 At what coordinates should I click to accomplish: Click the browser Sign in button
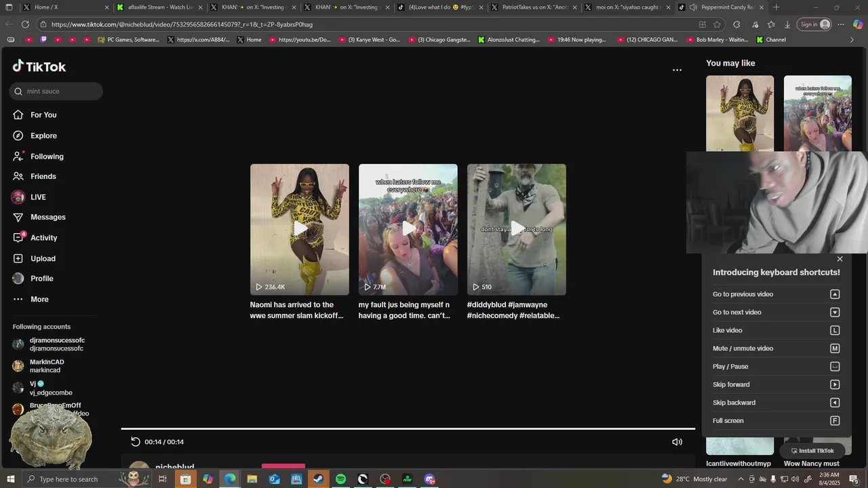pyautogui.click(x=814, y=24)
